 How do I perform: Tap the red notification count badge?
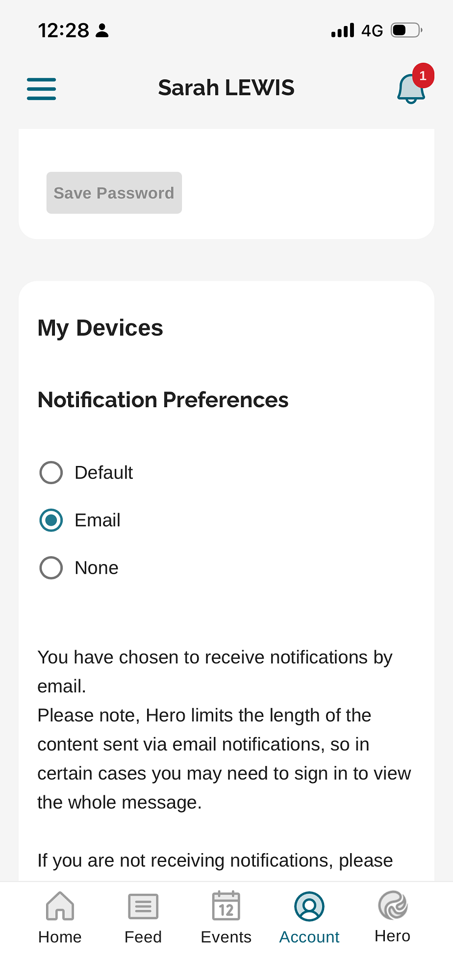coord(423,76)
